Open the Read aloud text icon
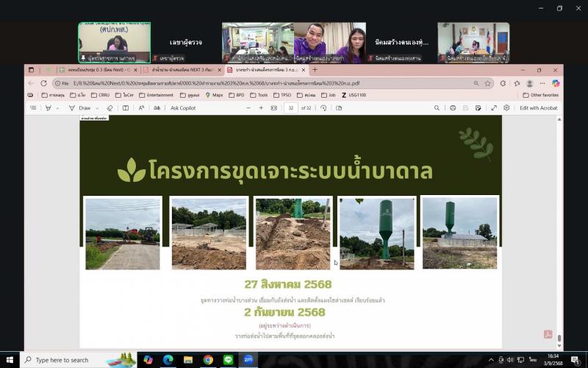588x368 pixels. click(x=141, y=108)
